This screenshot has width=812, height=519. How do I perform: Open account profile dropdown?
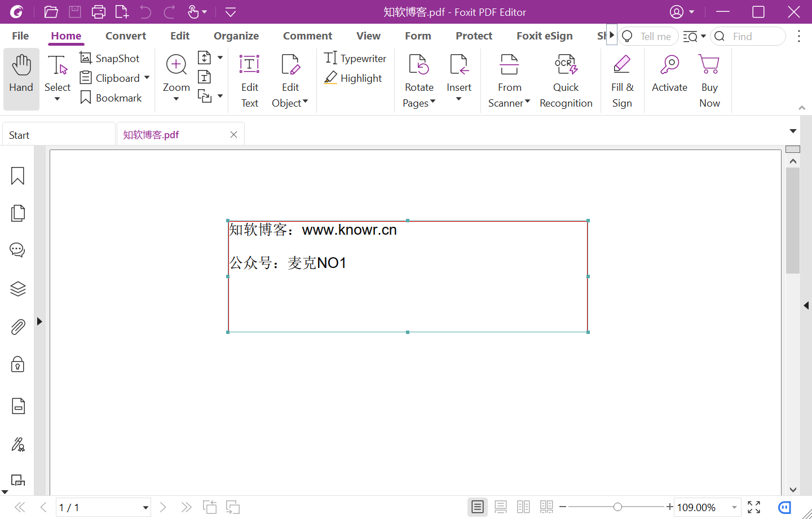click(682, 12)
